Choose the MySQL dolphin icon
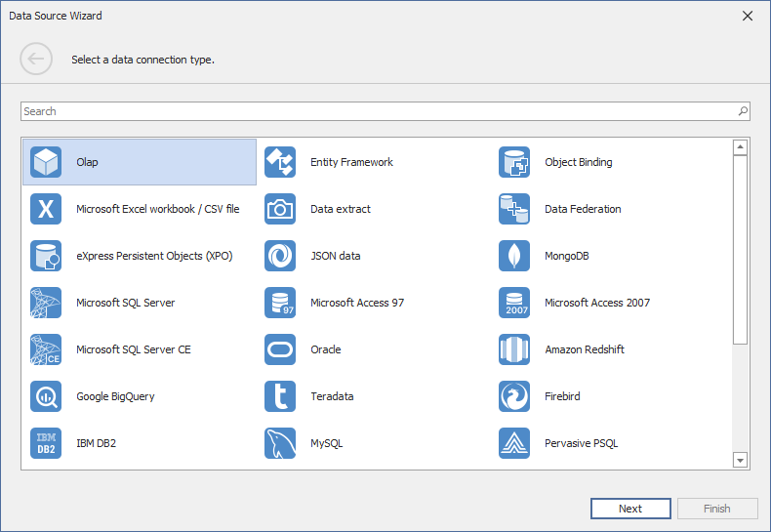 [x=280, y=443]
